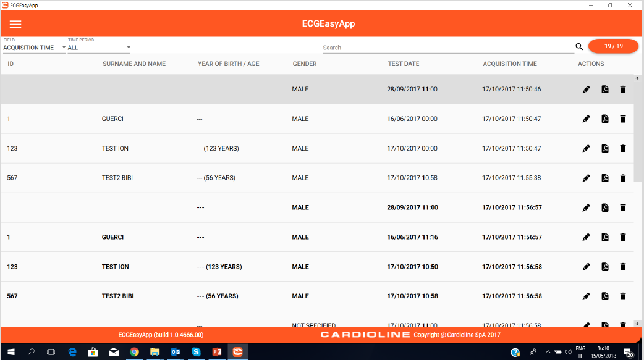The height and width of the screenshot is (360, 644).
Task: Click the search magnifier icon
Action: tap(579, 47)
